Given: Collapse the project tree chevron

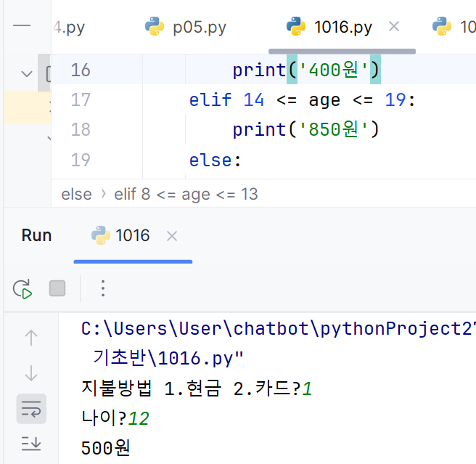Looking at the screenshot, I should pyautogui.click(x=27, y=73).
